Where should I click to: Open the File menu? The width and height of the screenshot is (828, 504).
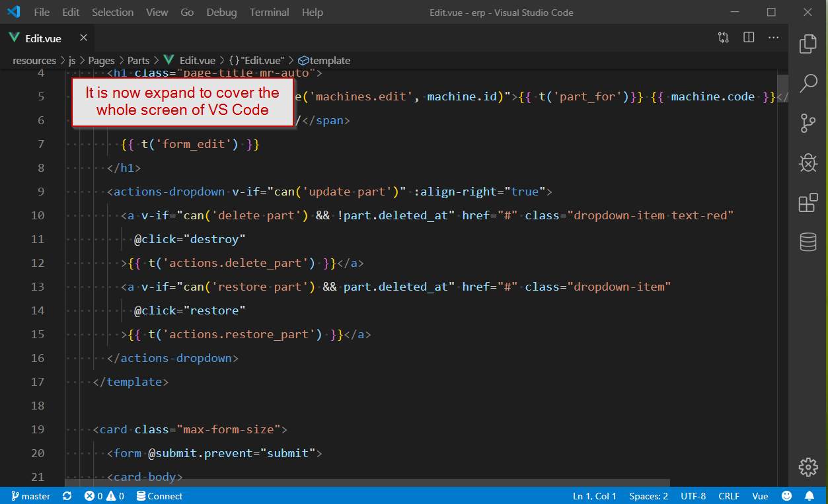[42, 12]
